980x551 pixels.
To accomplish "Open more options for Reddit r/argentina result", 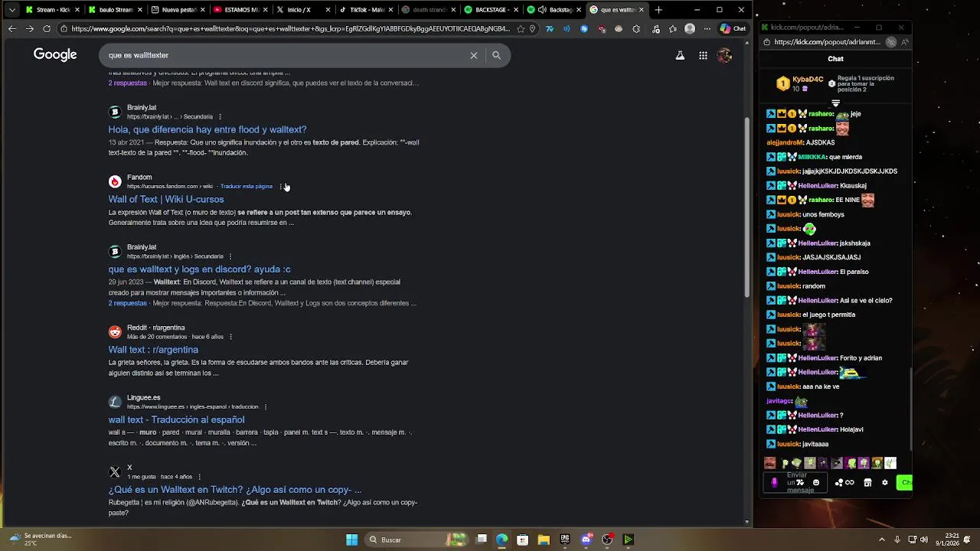I will (230, 337).
